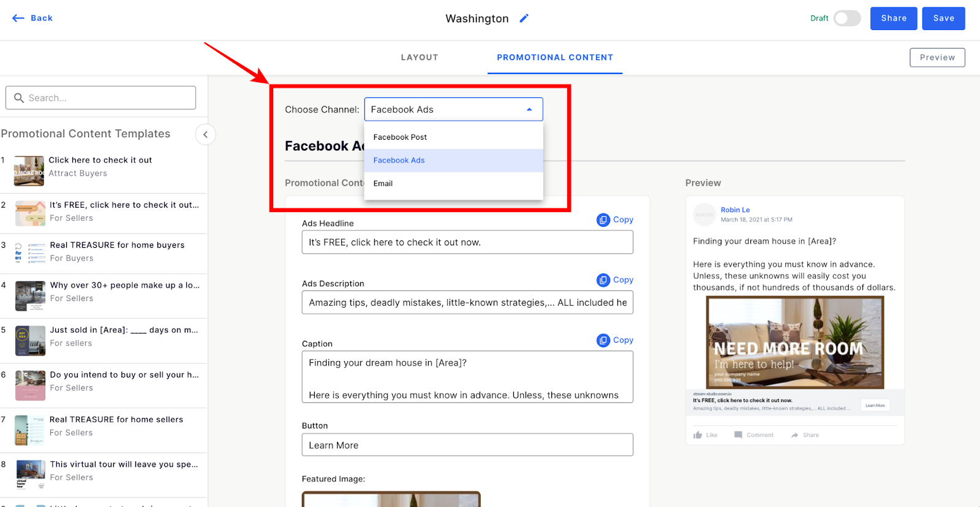Select template 'It's FREE, click here' thumbnail
The image size is (980, 507).
(30, 213)
